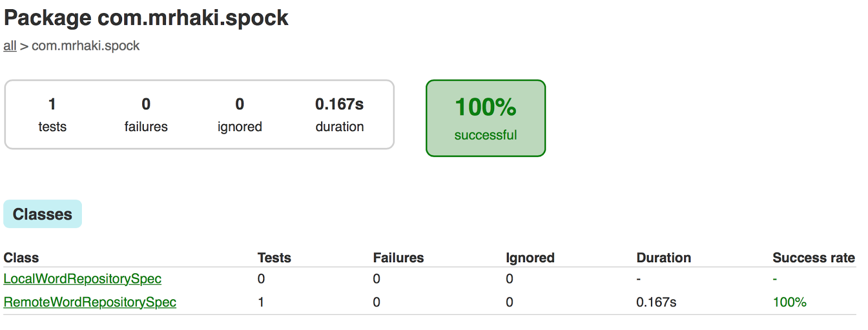Click RemoteWordRepositorySpec's 0.167s duration cell
This screenshot has width=868, height=330.
tap(656, 302)
